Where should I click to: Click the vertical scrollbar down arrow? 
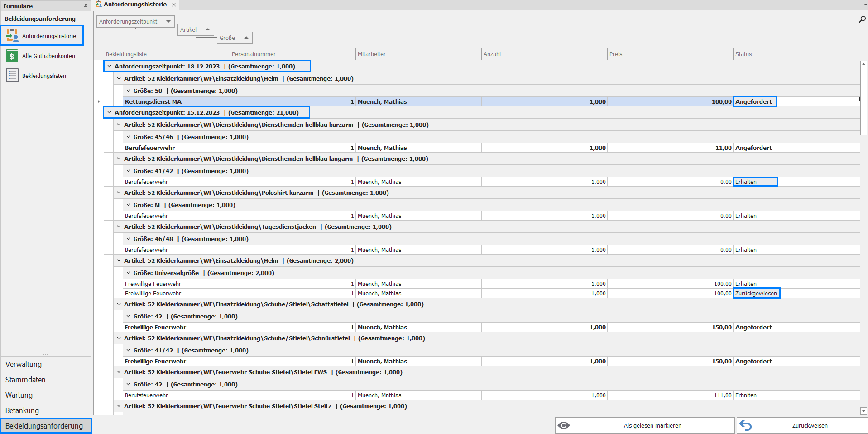(x=863, y=411)
